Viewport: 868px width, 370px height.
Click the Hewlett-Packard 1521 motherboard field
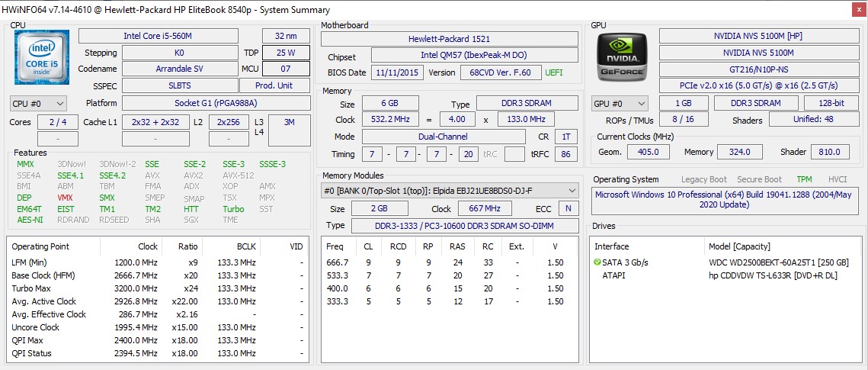coord(450,39)
